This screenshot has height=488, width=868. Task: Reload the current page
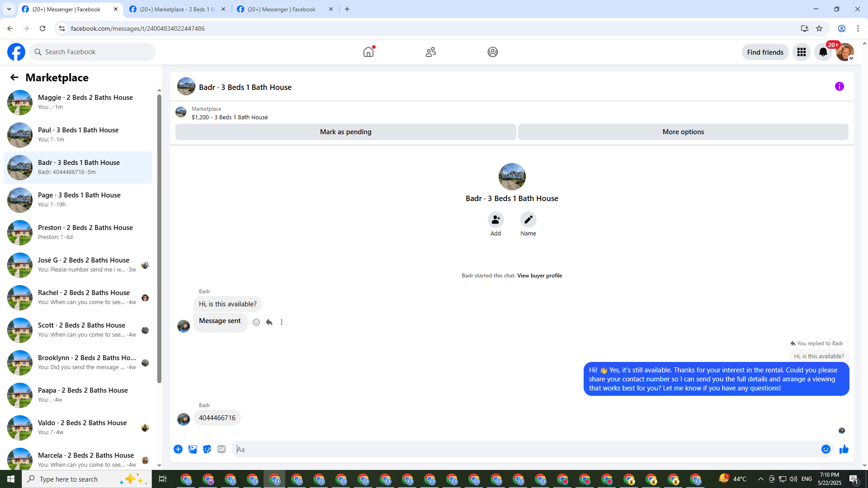(x=42, y=28)
